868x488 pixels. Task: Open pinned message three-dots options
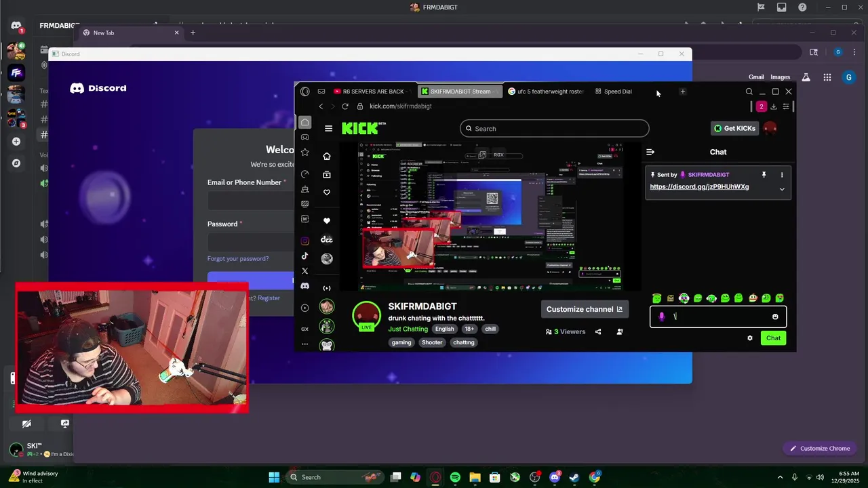pyautogui.click(x=782, y=175)
